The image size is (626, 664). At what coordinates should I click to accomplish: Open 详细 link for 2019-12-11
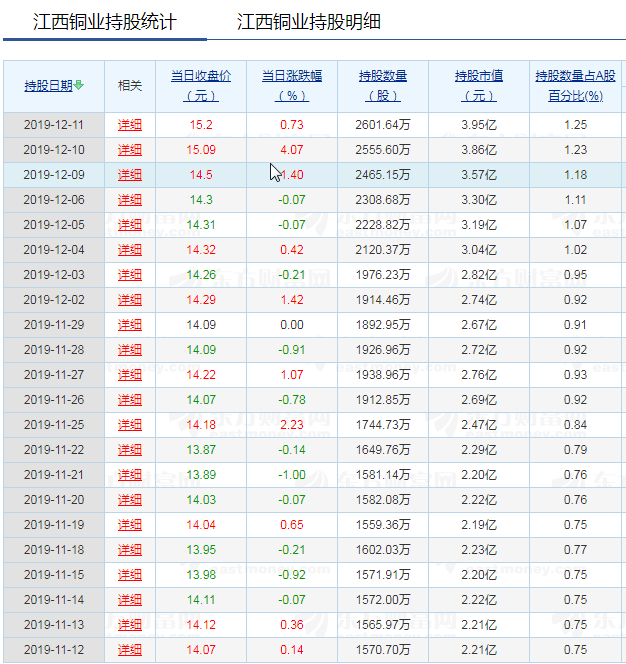pos(130,125)
